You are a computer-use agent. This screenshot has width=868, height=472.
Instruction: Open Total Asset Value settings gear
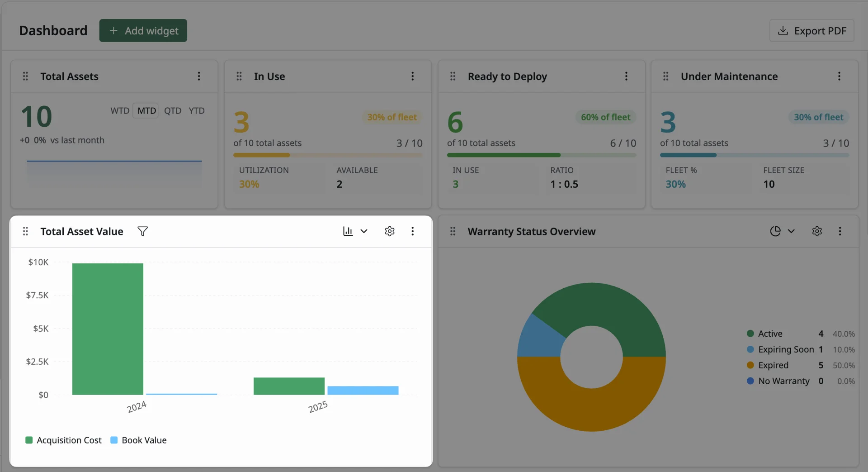(x=389, y=231)
